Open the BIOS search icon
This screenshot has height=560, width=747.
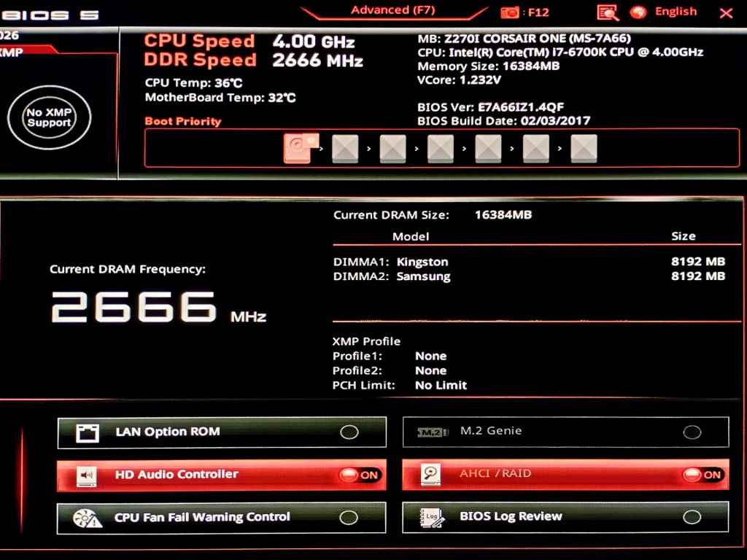(x=608, y=12)
